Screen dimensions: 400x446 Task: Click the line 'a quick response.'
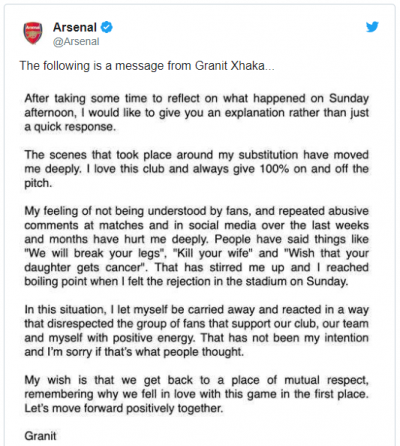pos(70,127)
